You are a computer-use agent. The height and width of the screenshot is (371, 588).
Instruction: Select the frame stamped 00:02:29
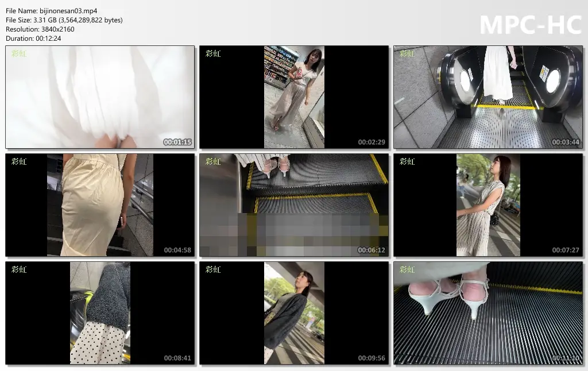click(294, 97)
